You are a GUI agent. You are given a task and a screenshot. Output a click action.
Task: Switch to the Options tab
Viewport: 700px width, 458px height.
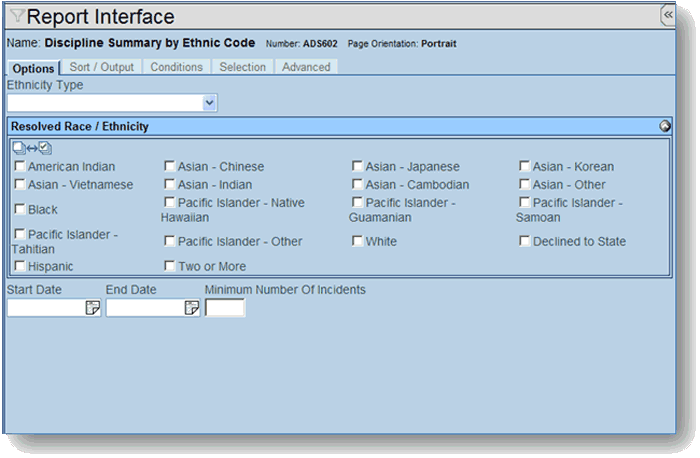33,68
